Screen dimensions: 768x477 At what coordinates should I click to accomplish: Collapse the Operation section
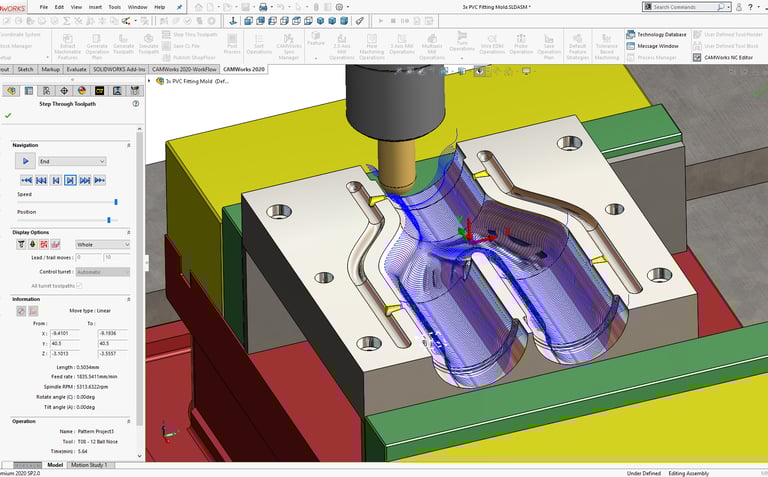129,421
